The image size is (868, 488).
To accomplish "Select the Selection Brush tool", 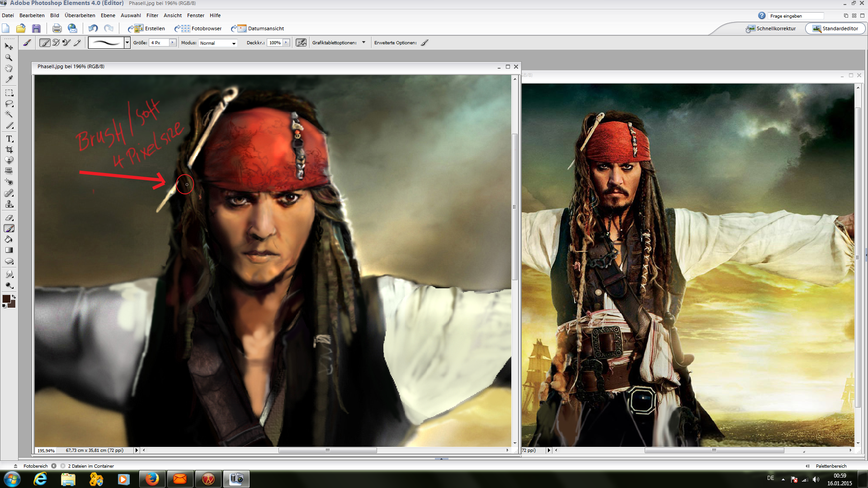I will click(x=9, y=125).
